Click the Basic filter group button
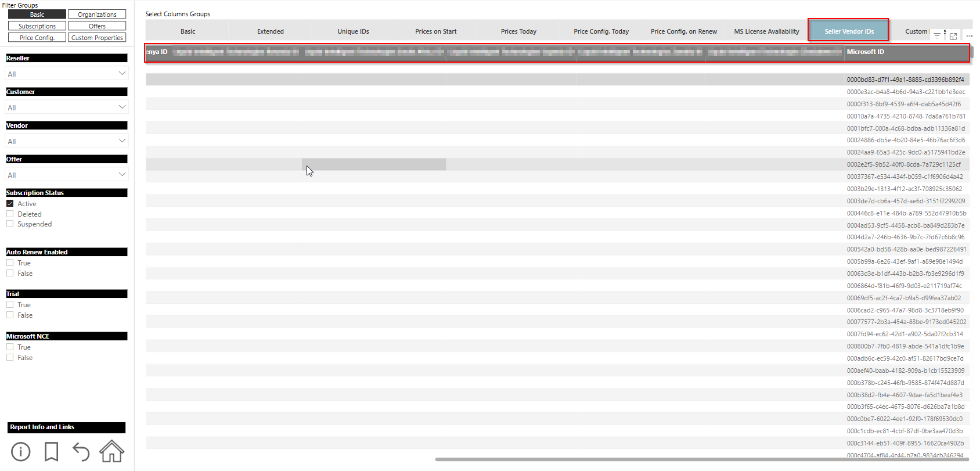The height and width of the screenshot is (471, 980). click(37, 15)
